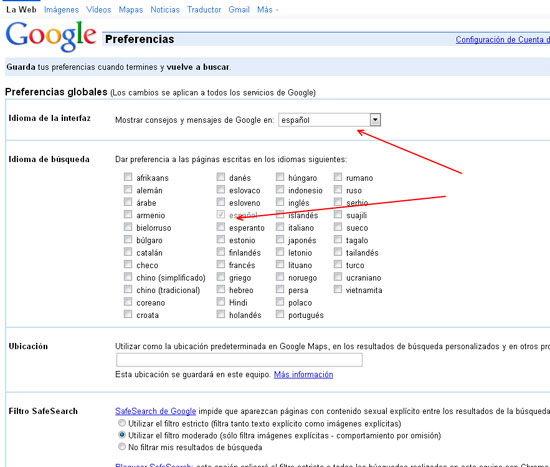550x467 pixels.
Task: Check the griego language checkbox
Action: click(x=221, y=276)
